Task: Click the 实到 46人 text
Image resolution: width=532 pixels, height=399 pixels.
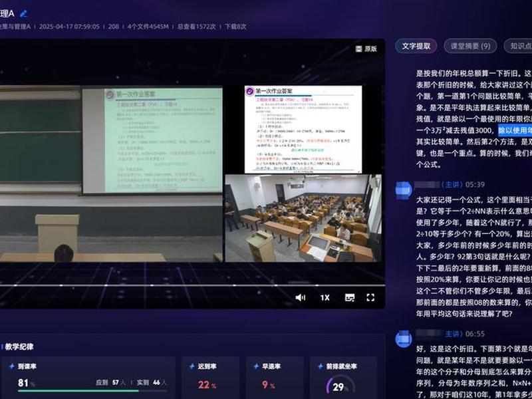Action: (x=152, y=383)
